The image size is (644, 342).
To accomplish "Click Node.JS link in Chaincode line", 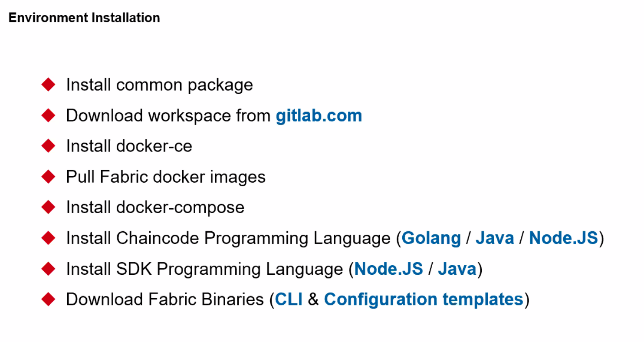I will tap(563, 238).
